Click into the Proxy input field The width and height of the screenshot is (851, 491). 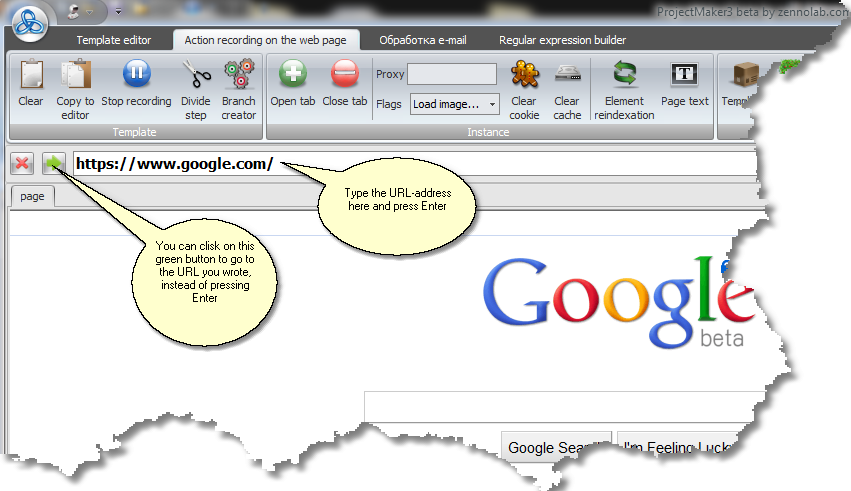point(452,74)
